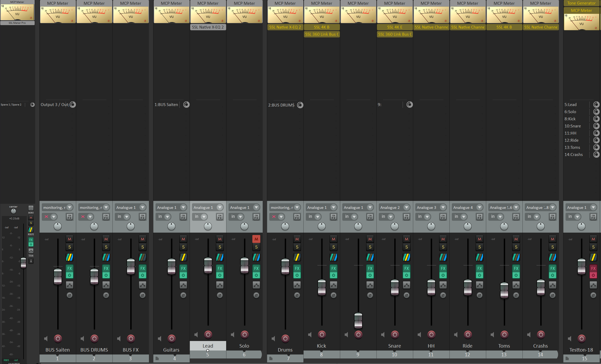Arm the Toms track for recording
Screen dimensions: 601x364
pos(504,335)
